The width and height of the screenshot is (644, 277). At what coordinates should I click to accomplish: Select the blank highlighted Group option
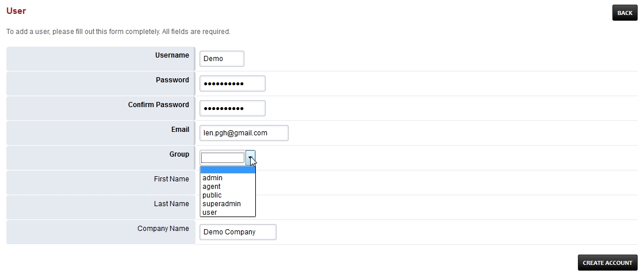227,170
